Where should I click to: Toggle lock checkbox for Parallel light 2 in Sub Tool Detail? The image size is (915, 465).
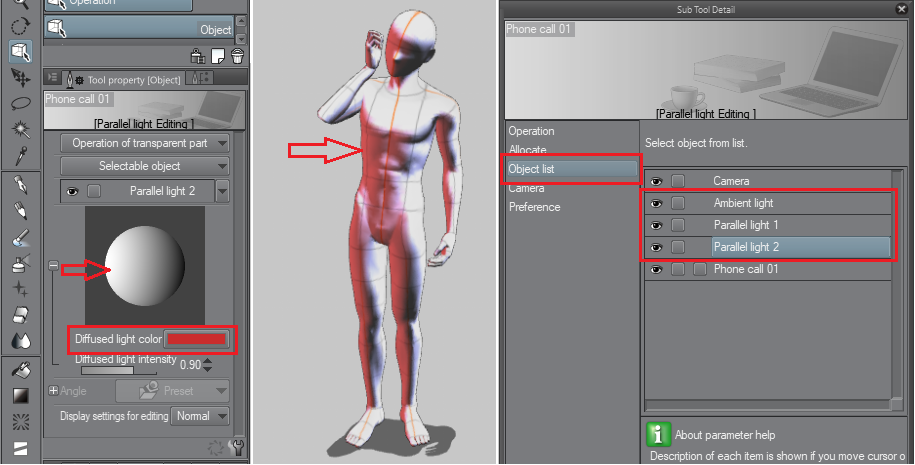pos(677,247)
